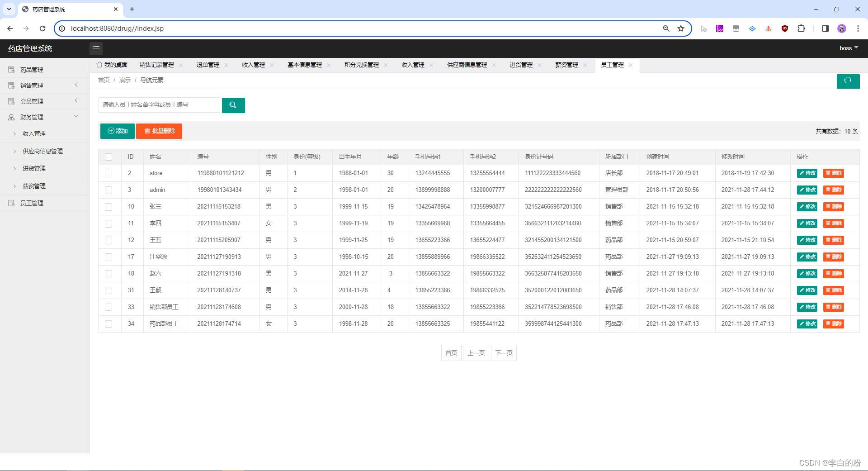Screen dimensions: 868x471
Task: Close the 基本信息管理 tab
Action: (329, 65)
